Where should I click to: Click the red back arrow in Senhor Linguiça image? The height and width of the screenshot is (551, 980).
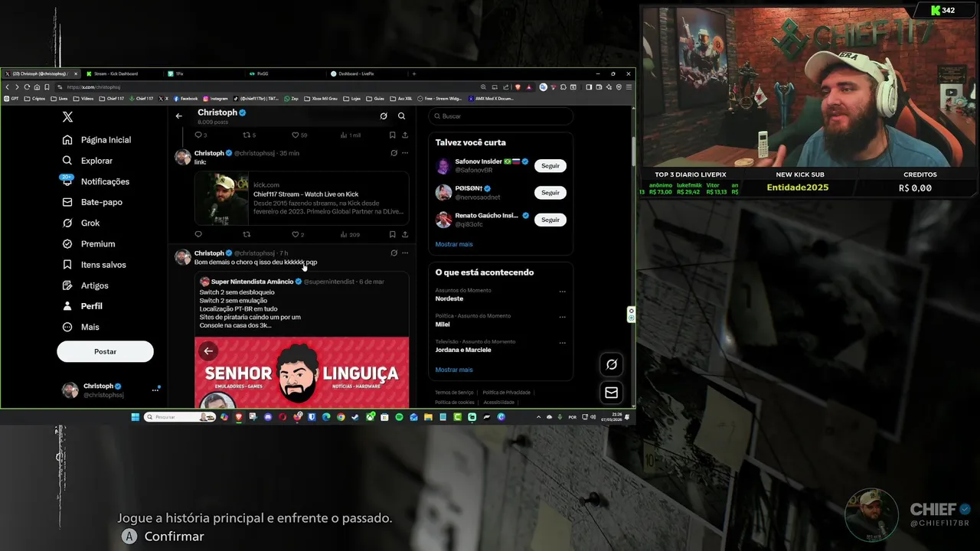coord(208,351)
